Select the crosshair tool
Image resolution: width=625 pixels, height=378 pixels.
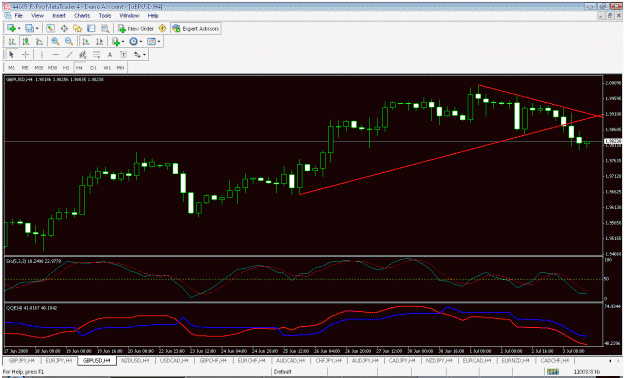click(25, 55)
